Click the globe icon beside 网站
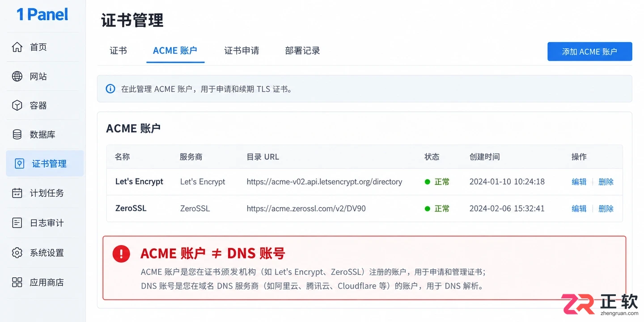Viewport: 644px width, 322px height. (17, 76)
